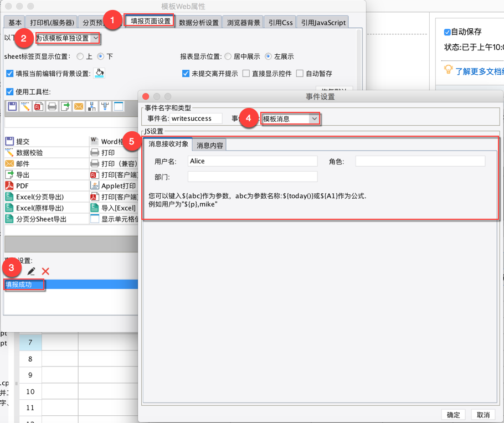Viewport: 504px width, 423px height.
Task: Toggle the 使用工具栏 checkbox
Action: point(9,92)
